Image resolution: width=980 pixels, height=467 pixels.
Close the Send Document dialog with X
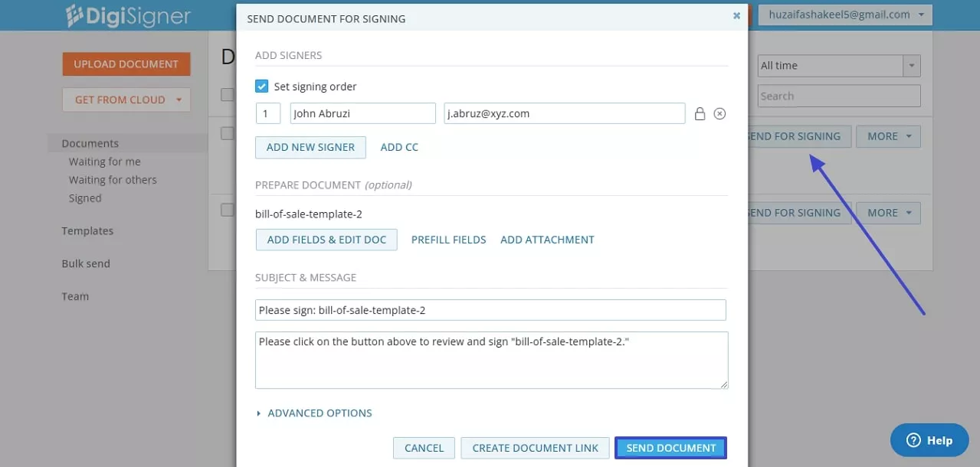[x=736, y=15]
